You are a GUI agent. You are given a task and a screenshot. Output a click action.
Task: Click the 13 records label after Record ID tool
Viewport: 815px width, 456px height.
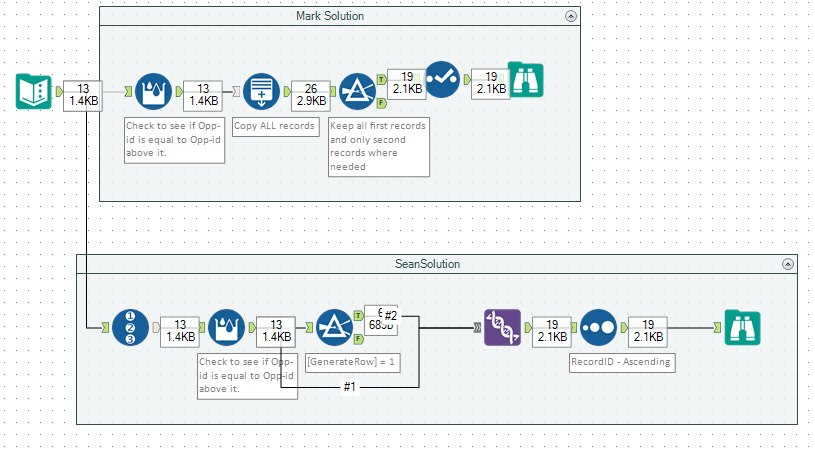(x=180, y=332)
